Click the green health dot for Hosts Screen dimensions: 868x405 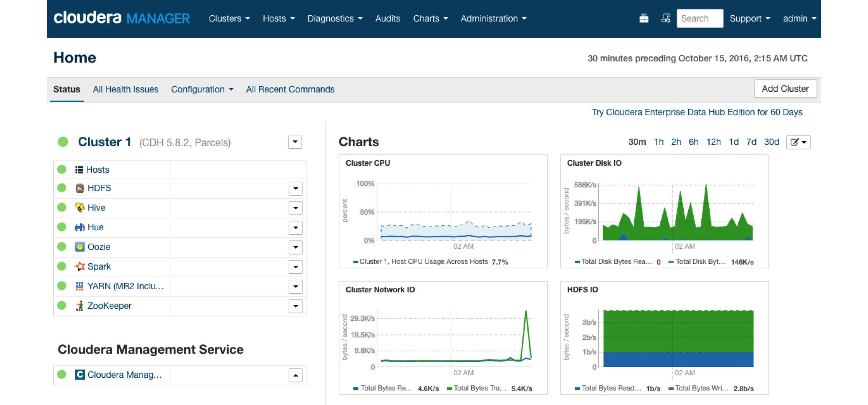coord(62,169)
